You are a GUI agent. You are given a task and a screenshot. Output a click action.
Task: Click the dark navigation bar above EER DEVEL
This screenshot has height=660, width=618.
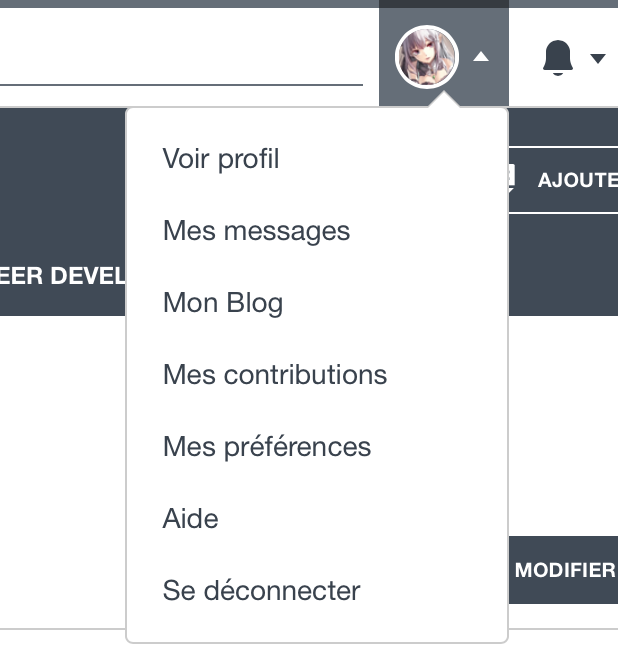click(x=62, y=180)
